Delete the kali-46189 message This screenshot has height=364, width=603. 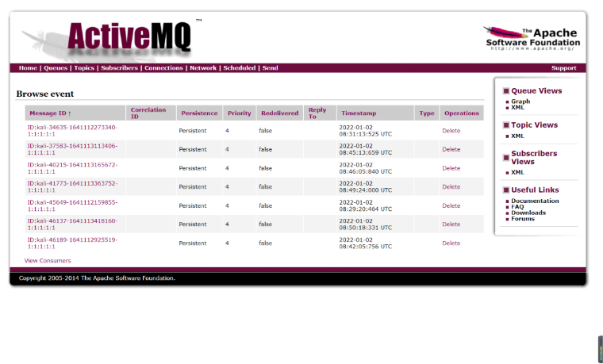click(451, 243)
